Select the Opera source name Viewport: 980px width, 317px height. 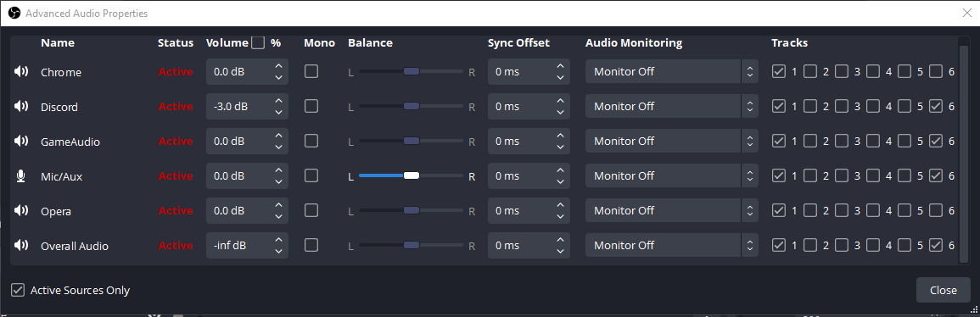coord(56,211)
